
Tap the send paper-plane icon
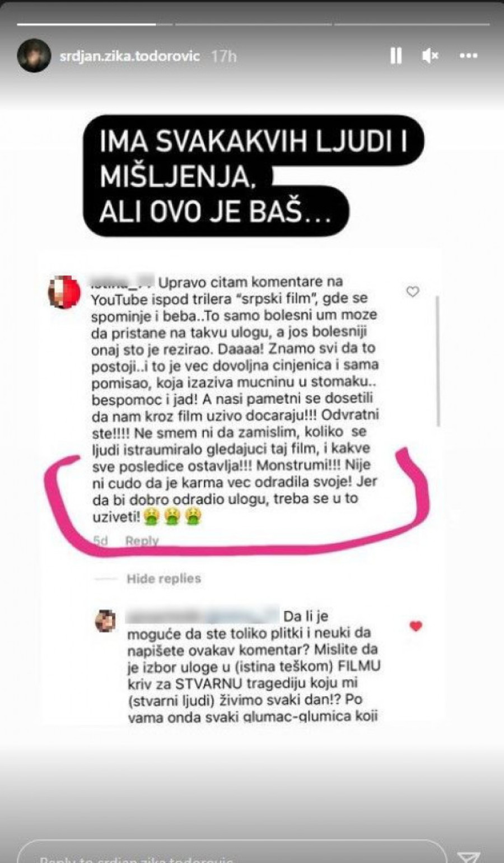point(468,856)
